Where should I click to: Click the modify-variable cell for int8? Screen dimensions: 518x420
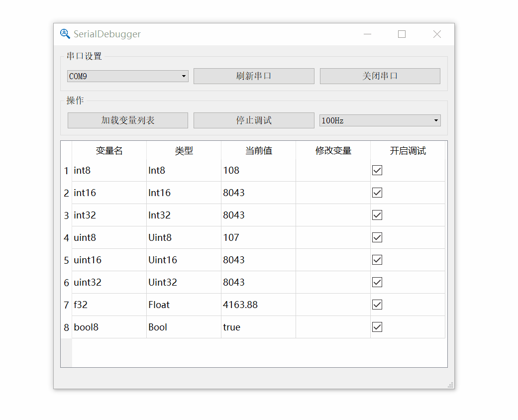pyautogui.click(x=333, y=171)
